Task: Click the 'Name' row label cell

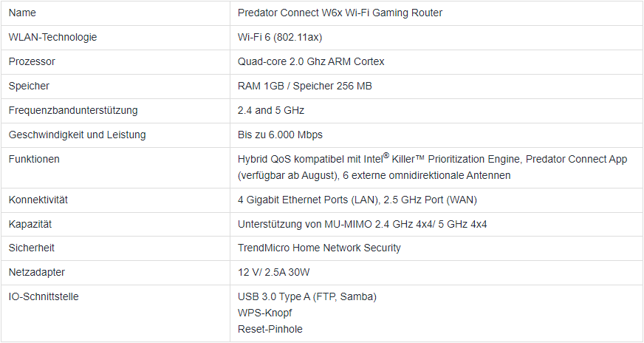Action: [22, 13]
